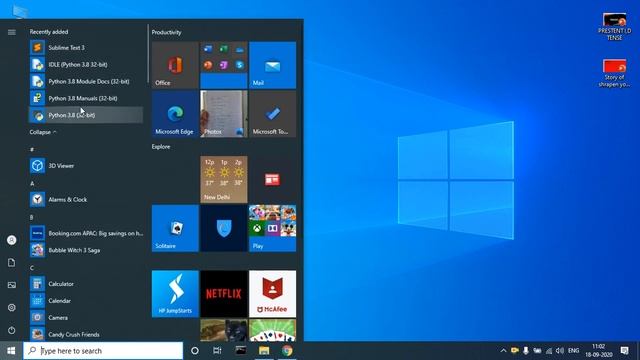Launch Bubble Witch 3 Saga
This screenshot has height=360, width=640.
tap(86, 250)
